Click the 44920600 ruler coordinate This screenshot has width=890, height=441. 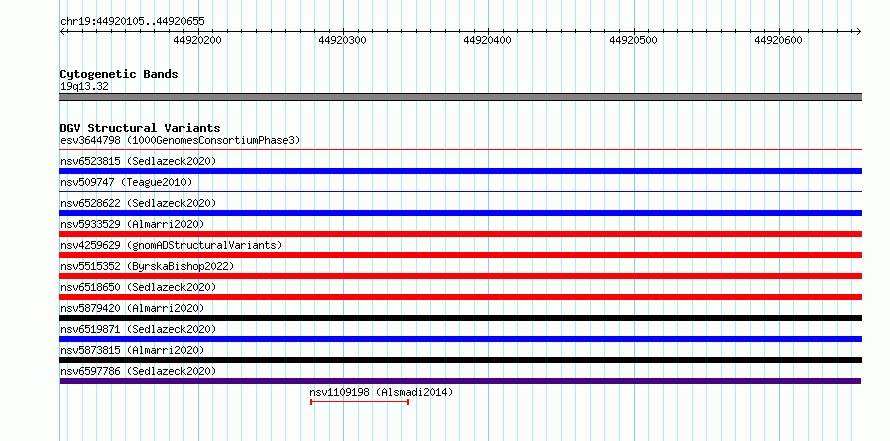click(x=778, y=40)
